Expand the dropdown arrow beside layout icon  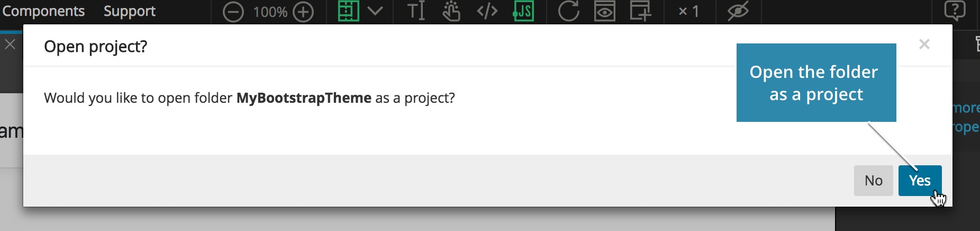click(x=375, y=11)
